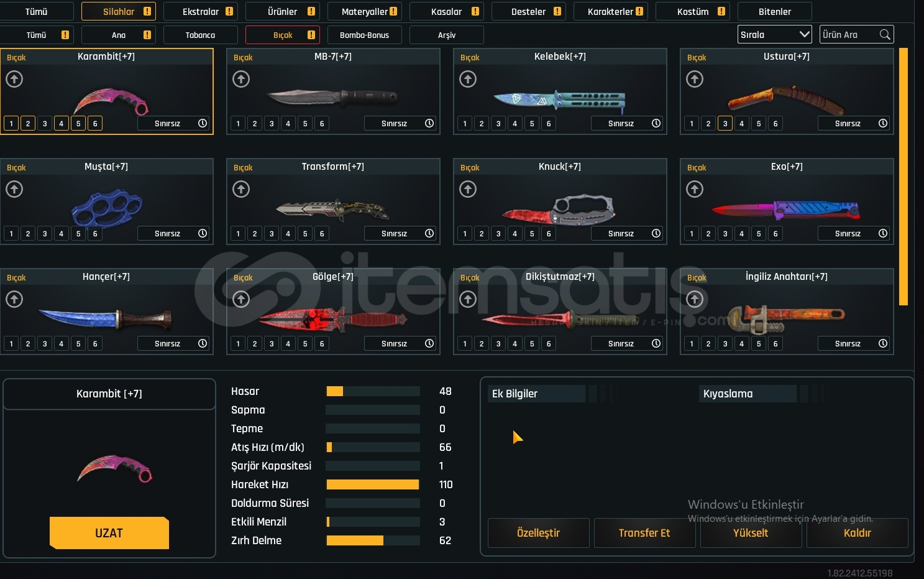Viewport: 924px width, 579px height.
Task: Toggle slot 1 on the Hançer[+7] card
Action: coord(11,344)
